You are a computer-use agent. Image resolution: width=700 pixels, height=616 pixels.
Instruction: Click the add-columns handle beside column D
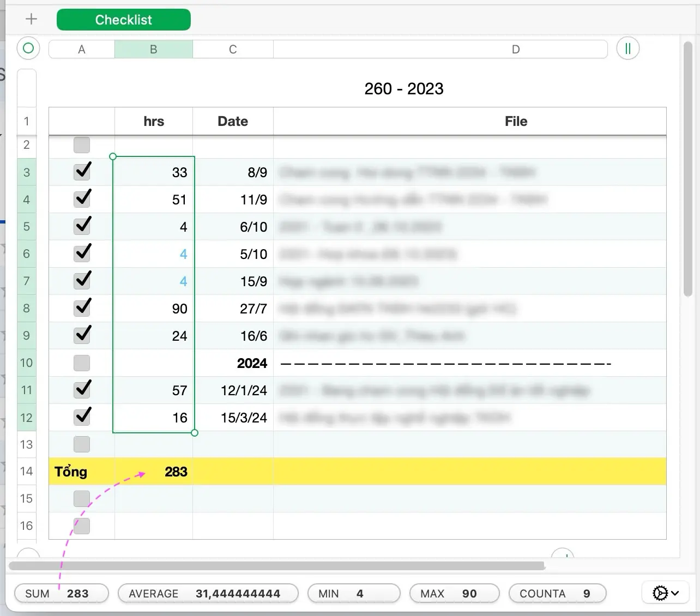(627, 49)
